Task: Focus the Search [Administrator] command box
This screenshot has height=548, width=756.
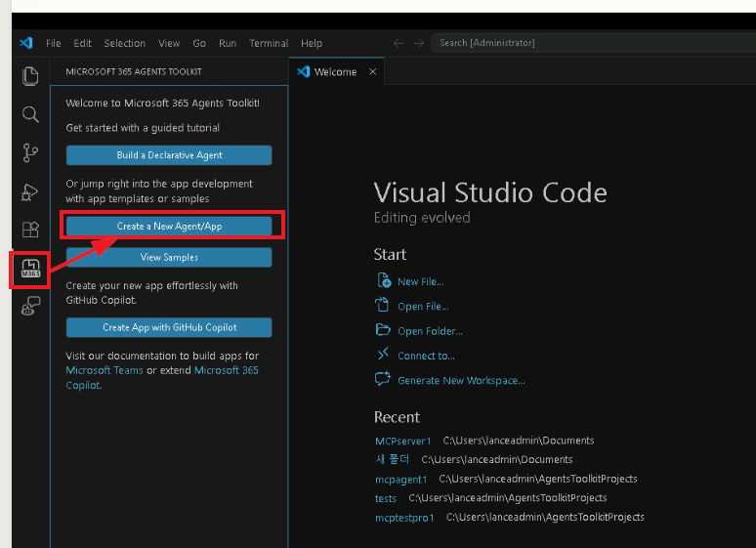Action: 593,43
